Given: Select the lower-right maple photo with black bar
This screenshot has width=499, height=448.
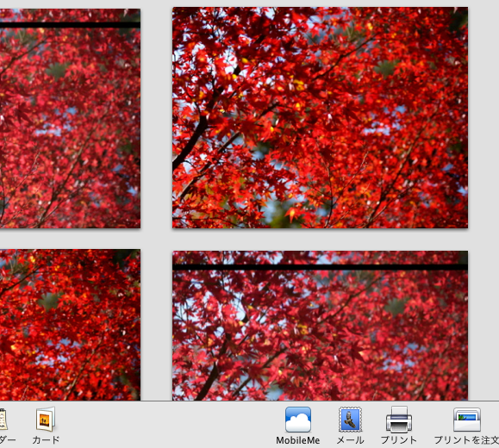Looking at the screenshot, I should (320, 326).
